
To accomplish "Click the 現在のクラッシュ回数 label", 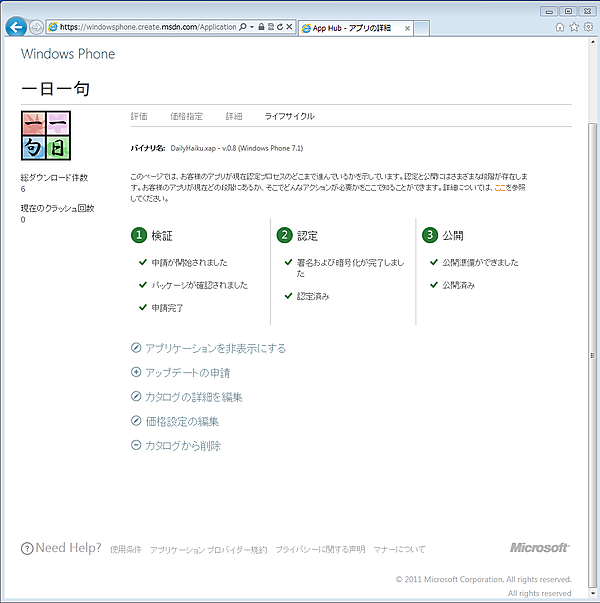I will [57, 208].
